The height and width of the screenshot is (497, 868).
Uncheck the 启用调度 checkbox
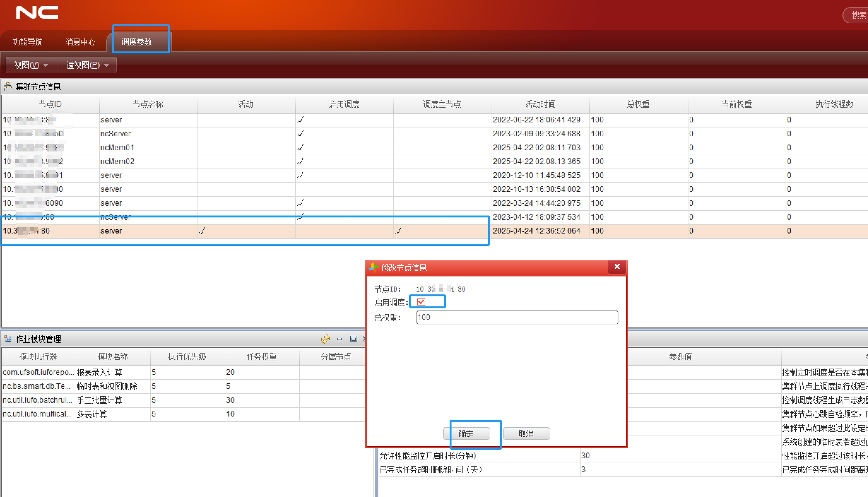click(x=421, y=302)
